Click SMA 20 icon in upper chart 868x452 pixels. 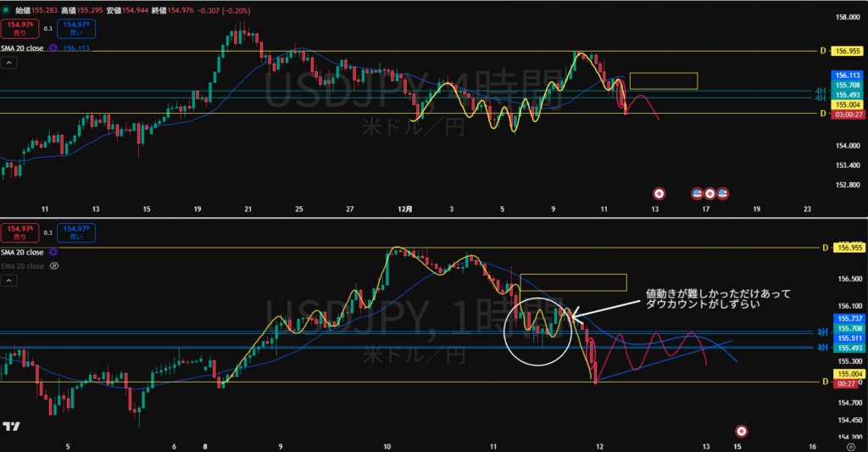point(53,48)
